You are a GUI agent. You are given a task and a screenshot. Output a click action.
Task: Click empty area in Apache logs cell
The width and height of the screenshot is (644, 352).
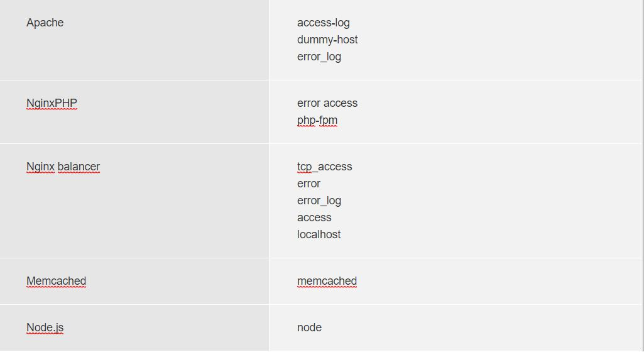(493, 40)
